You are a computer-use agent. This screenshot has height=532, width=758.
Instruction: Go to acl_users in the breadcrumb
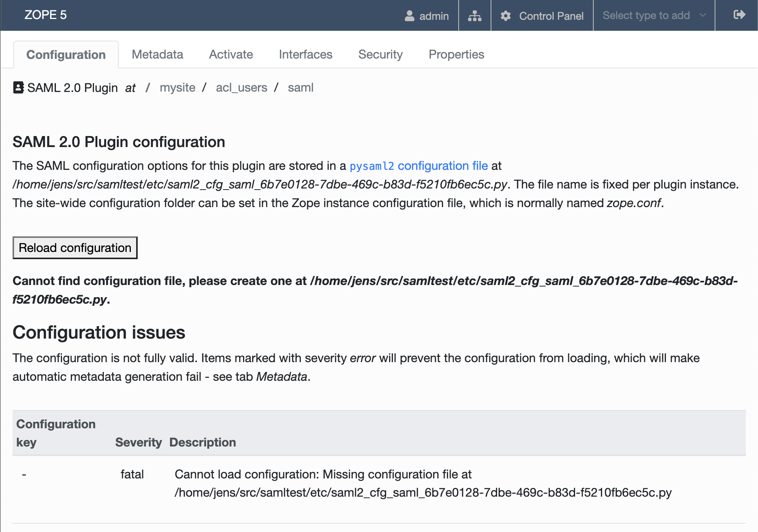242,87
